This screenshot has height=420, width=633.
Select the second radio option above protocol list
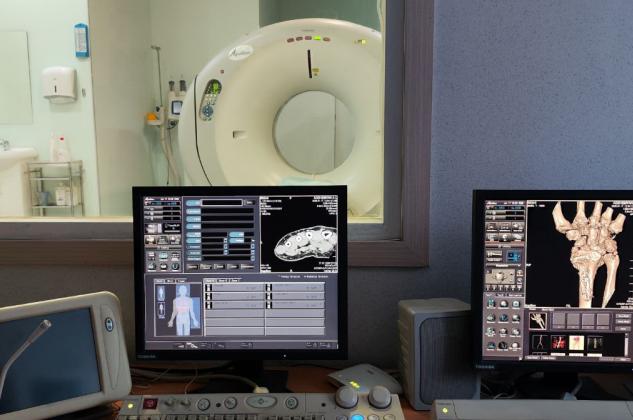coord(305,276)
